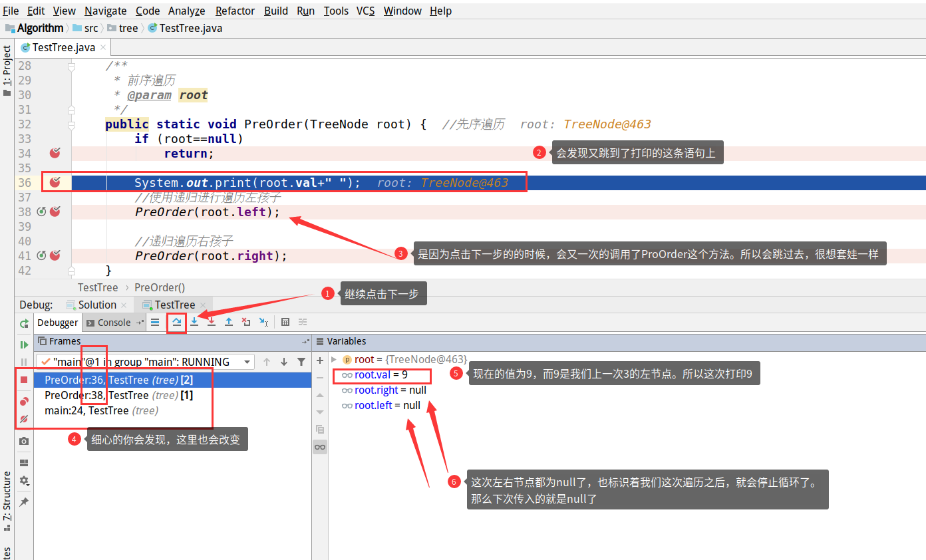Viewport: 926px width, 560px height.
Task: Click the camera Get Thread Dump icon
Action: (x=24, y=441)
